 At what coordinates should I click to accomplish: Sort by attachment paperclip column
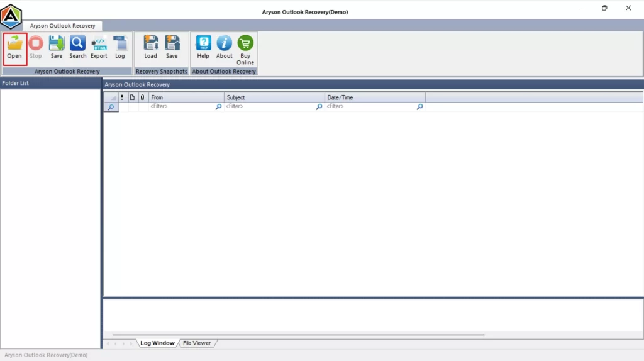[x=143, y=97]
